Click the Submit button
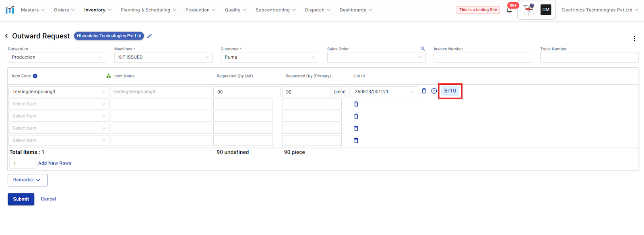Viewport: 644px width, 235px height. [21, 199]
